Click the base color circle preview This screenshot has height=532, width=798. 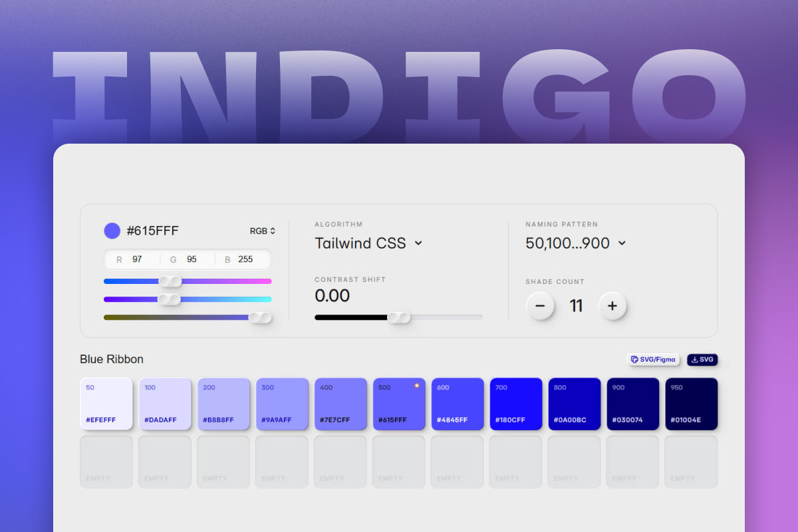(x=112, y=231)
